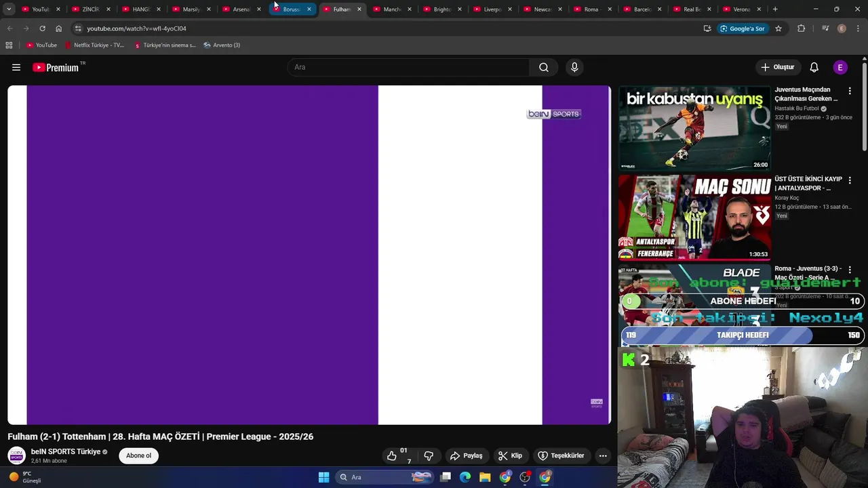This screenshot has width=868, height=488.
Task: Click the Teşekkürler thanks button
Action: (561, 455)
